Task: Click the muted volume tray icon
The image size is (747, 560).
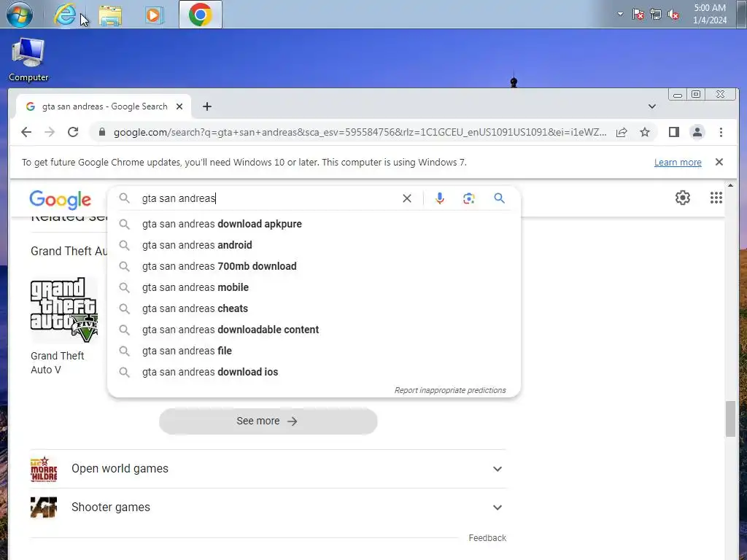Action: coord(673,15)
